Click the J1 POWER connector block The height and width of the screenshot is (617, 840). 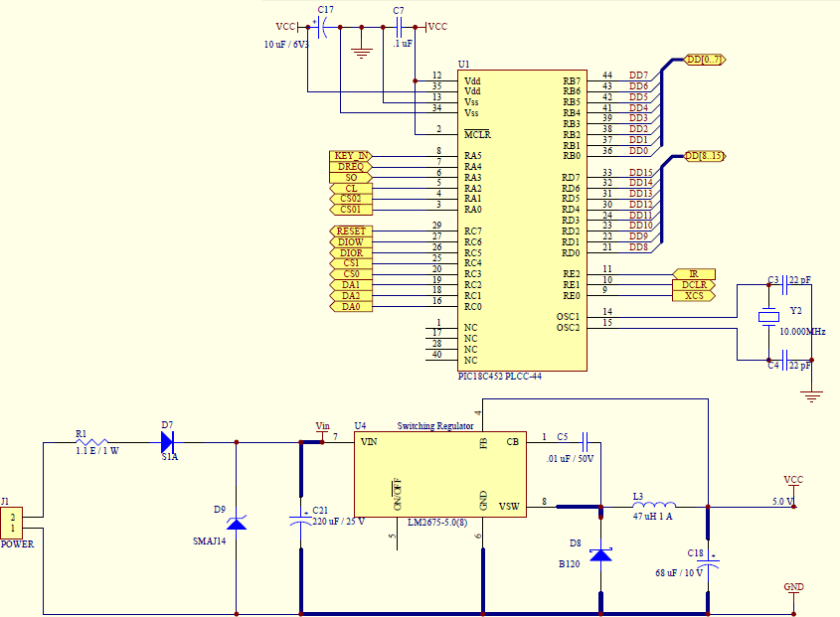click(x=11, y=523)
